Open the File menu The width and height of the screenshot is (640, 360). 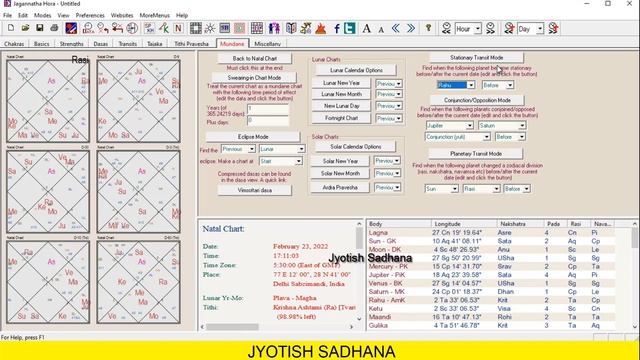(8, 15)
